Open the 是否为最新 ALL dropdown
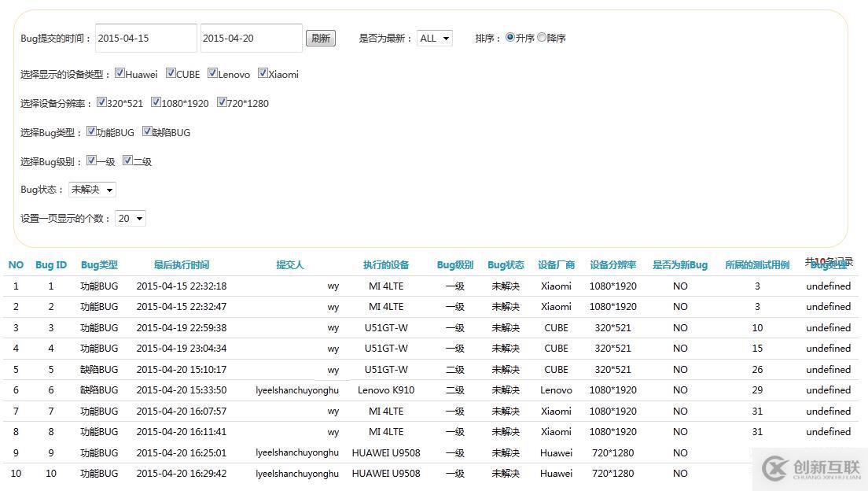The width and height of the screenshot is (868, 491). pos(435,37)
